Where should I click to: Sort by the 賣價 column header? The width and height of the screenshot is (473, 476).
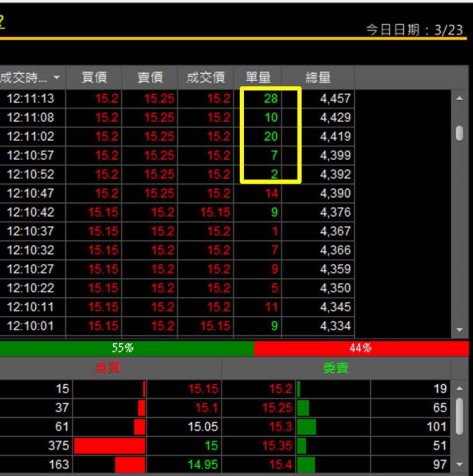point(150,77)
